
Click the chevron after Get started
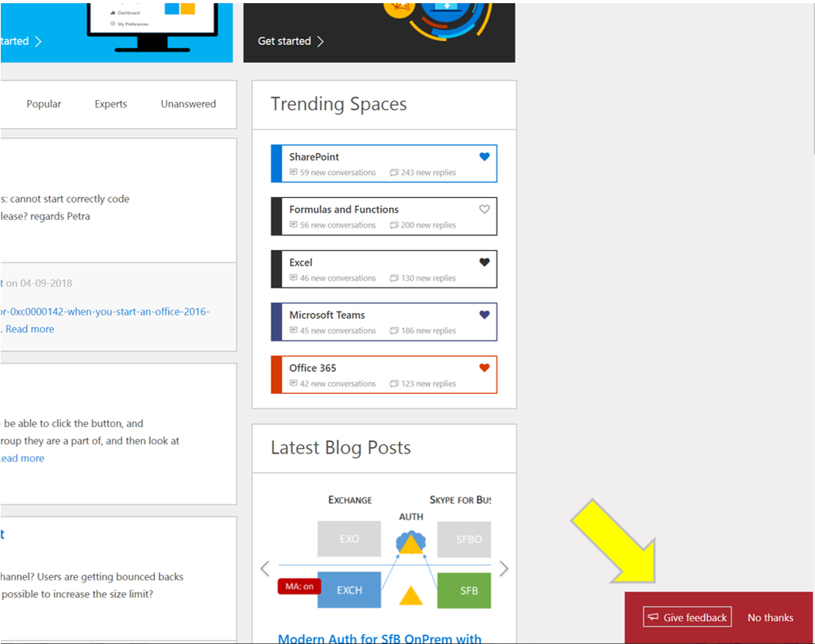pos(320,41)
